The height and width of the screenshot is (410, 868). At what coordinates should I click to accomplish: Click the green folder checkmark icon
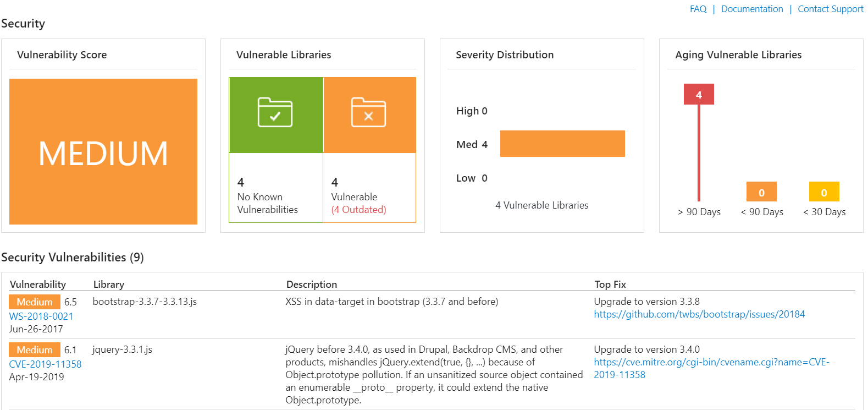[275, 113]
